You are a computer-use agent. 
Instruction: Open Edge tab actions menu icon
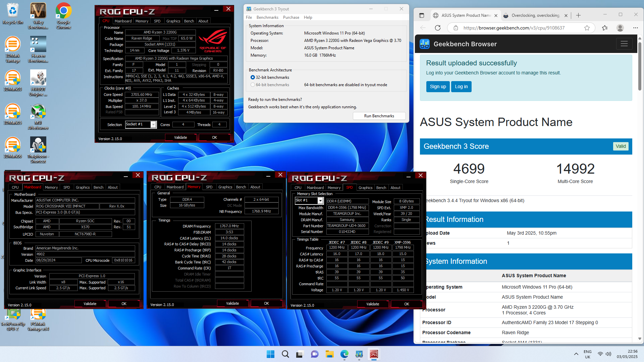click(422, 15)
